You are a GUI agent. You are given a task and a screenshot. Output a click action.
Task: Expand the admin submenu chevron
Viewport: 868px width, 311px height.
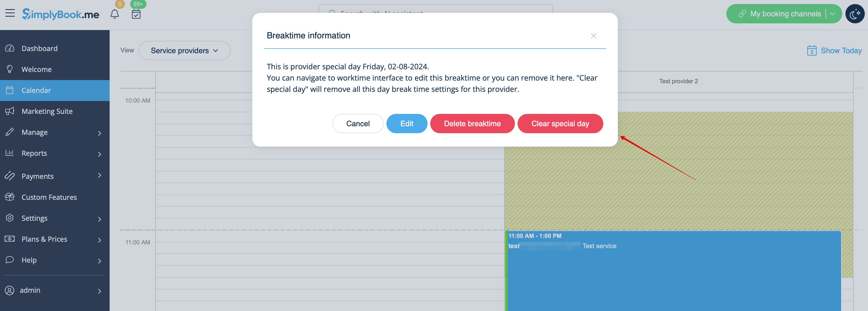pos(99,291)
